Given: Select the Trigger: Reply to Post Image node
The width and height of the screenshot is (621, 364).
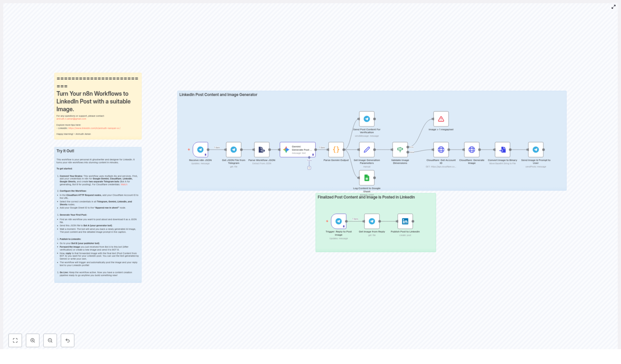Looking at the screenshot, I should point(338,221).
